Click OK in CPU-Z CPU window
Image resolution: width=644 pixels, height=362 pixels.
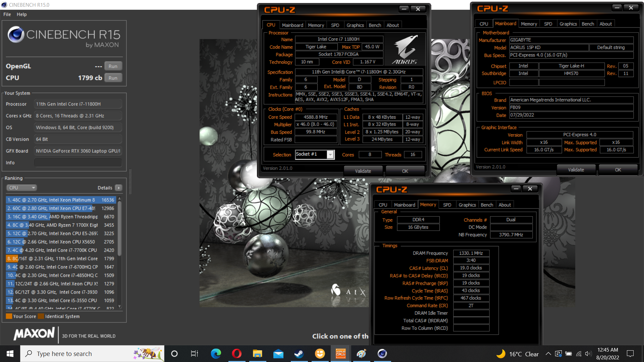tap(405, 171)
